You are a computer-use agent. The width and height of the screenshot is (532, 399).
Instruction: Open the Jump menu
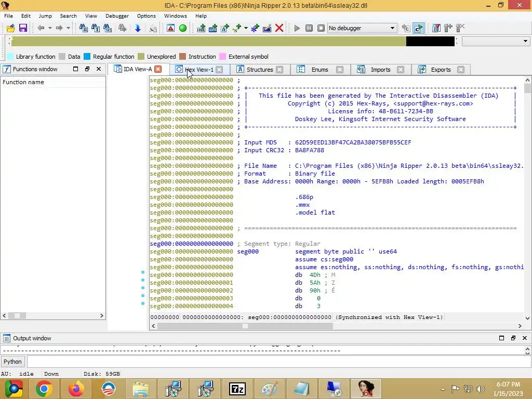pyautogui.click(x=45, y=16)
